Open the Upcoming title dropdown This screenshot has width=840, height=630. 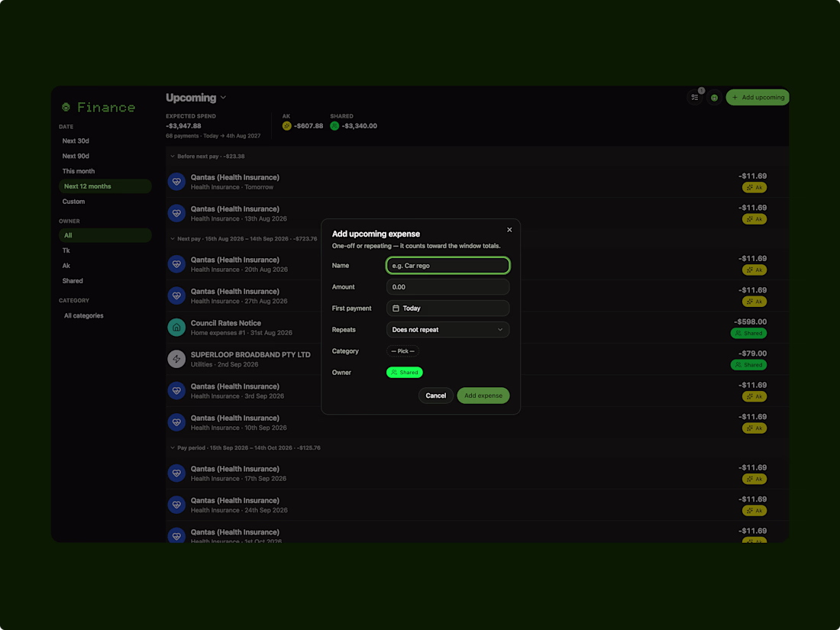[x=196, y=98]
